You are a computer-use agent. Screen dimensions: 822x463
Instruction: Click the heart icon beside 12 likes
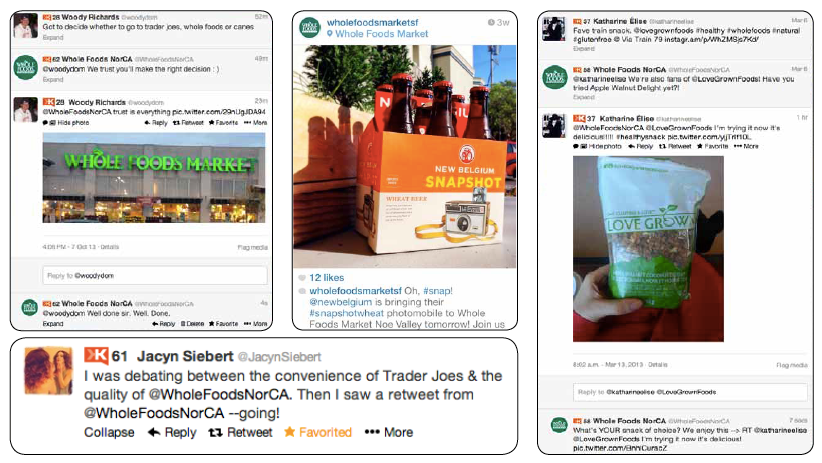pyautogui.click(x=302, y=278)
